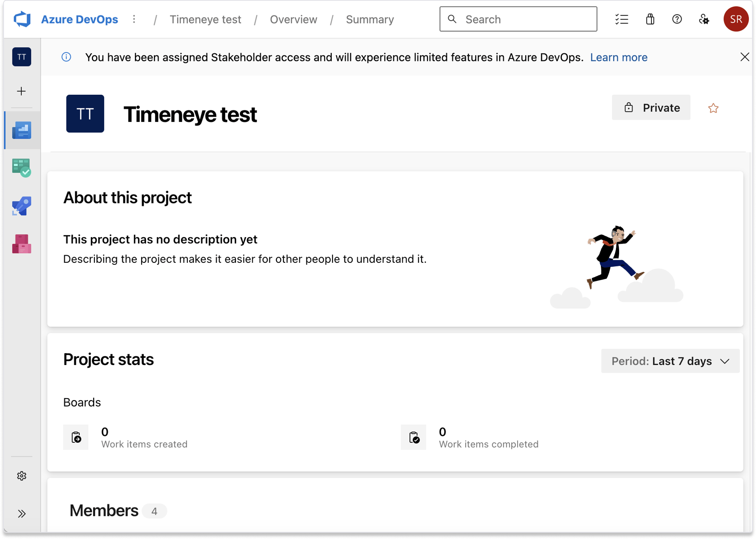Open the Period Last 7 days dropdown
The height and width of the screenshot is (539, 756).
670,361
